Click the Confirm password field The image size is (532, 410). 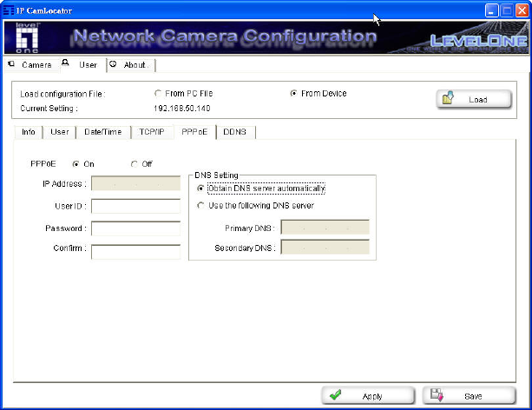point(135,251)
